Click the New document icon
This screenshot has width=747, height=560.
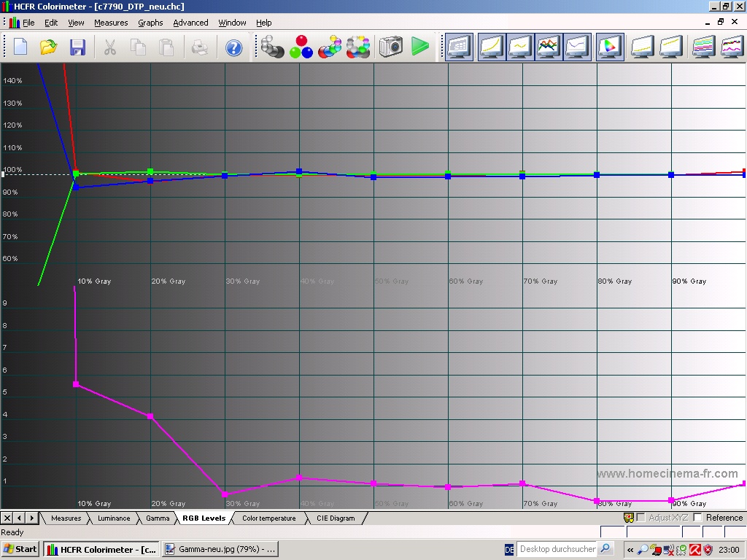(x=20, y=47)
